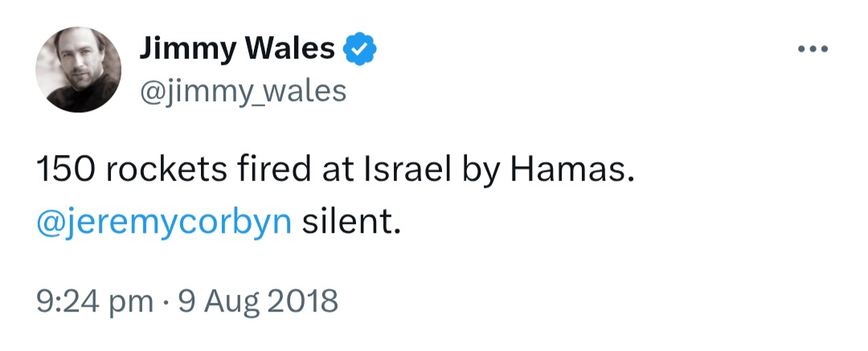This screenshot has height=351, width=868.
Task: Click the word 'Israel' in the tweet
Action: coord(406,170)
